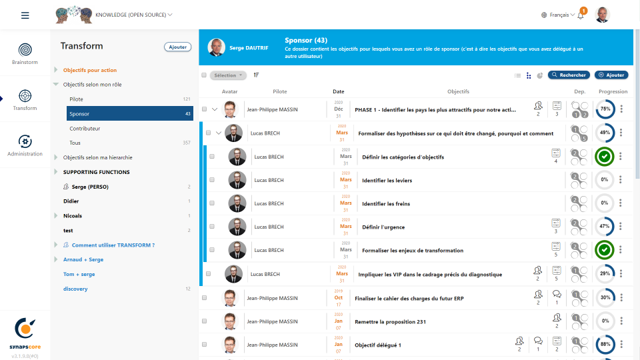Image resolution: width=640 pixels, height=360 pixels.
Task: Open the Brainstorm module
Action: 25,53
